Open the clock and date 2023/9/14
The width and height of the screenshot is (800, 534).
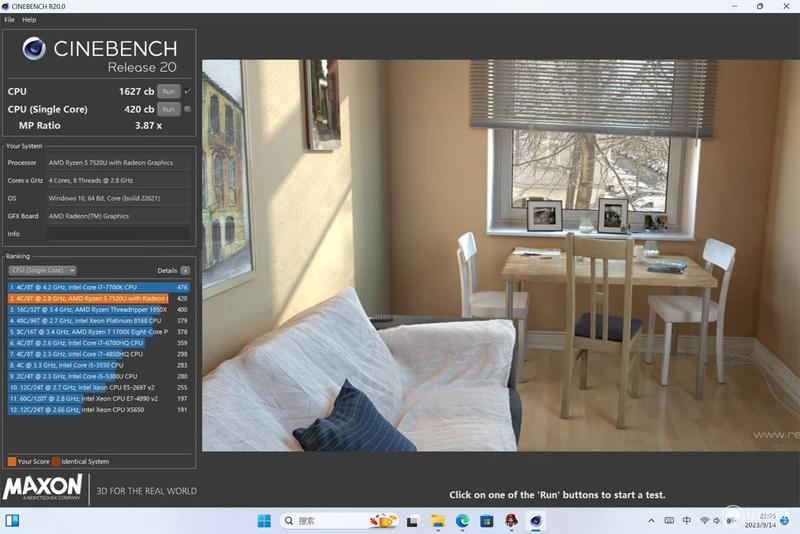[x=760, y=521]
